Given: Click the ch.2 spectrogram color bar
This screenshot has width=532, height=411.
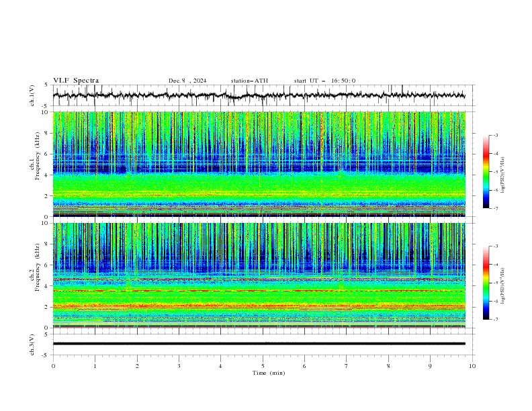Looking at the screenshot, I should click(486, 283).
